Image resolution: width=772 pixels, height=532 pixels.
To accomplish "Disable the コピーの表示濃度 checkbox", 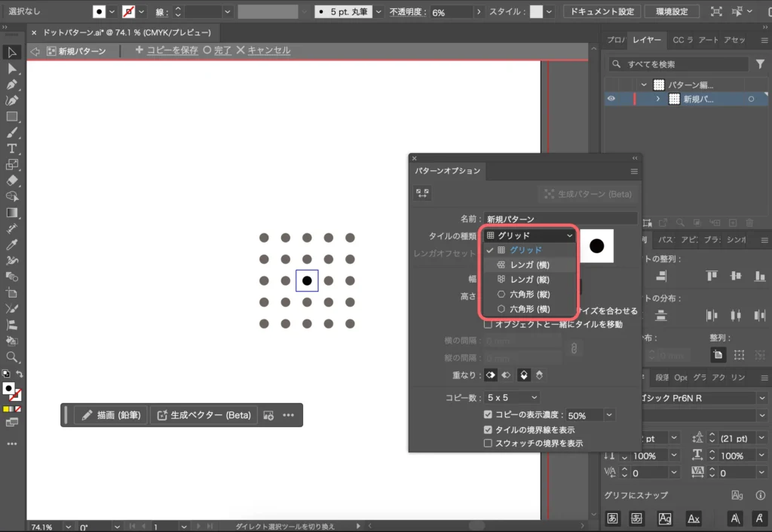I will click(x=488, y=414).
